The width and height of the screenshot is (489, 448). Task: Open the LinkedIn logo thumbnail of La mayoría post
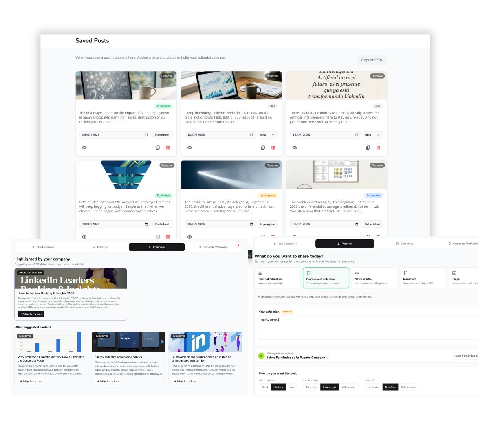pyautogui.click(x=206, y=342)
